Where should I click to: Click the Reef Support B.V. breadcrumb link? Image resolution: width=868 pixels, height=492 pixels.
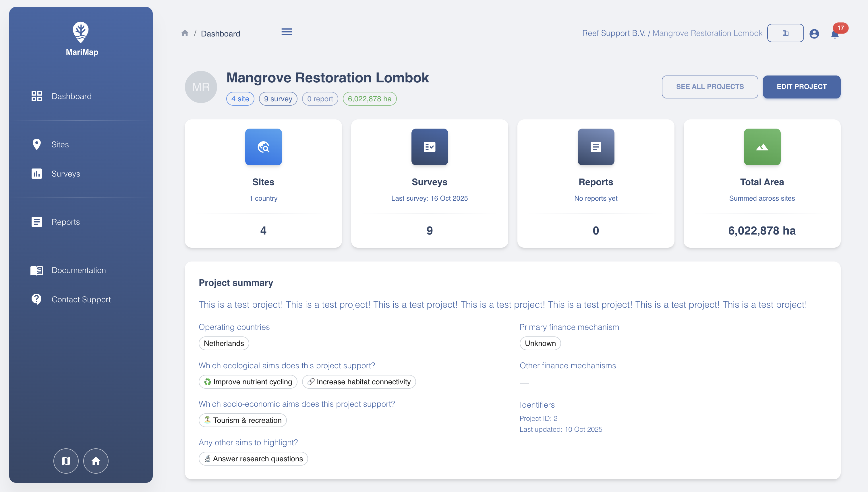point(614,33)
